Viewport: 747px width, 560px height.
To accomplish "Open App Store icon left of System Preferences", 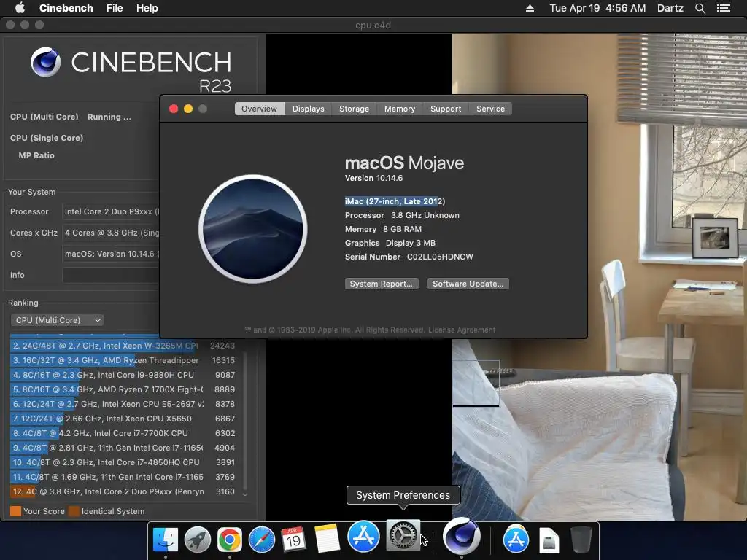I will pos(363,537).
